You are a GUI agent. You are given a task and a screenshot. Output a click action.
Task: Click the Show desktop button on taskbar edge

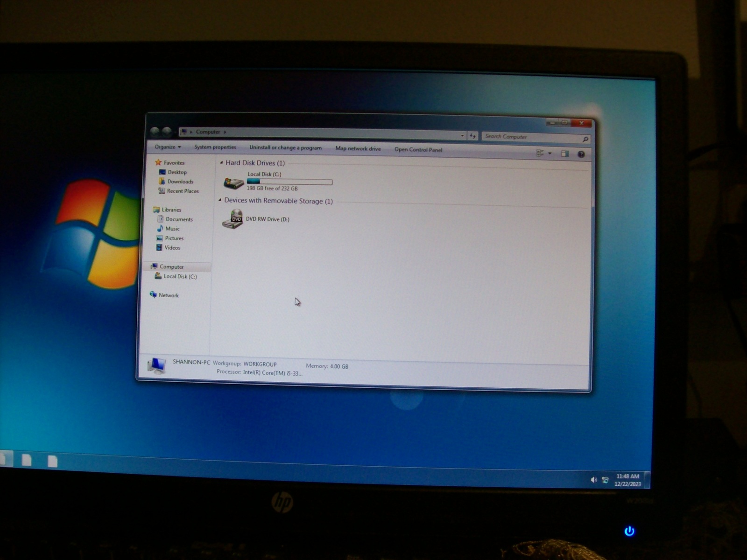point(648,481)
